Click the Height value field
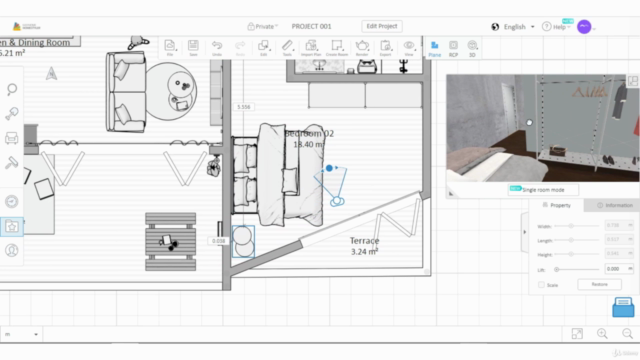The image size is (640, 360). [619, 253]
